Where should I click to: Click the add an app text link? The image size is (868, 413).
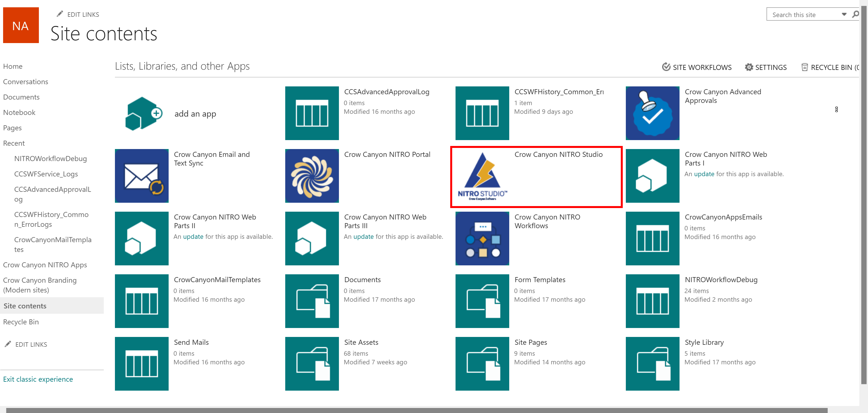click(x=195, y=114)
